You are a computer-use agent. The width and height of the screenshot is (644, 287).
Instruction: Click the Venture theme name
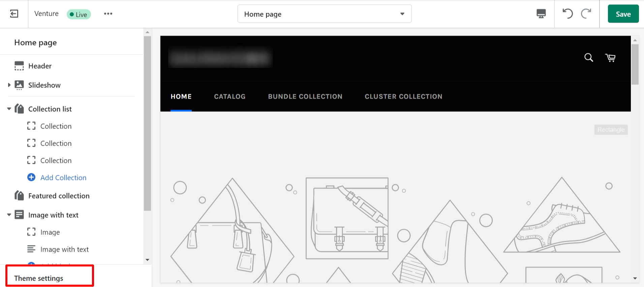[x=47, y=13]
